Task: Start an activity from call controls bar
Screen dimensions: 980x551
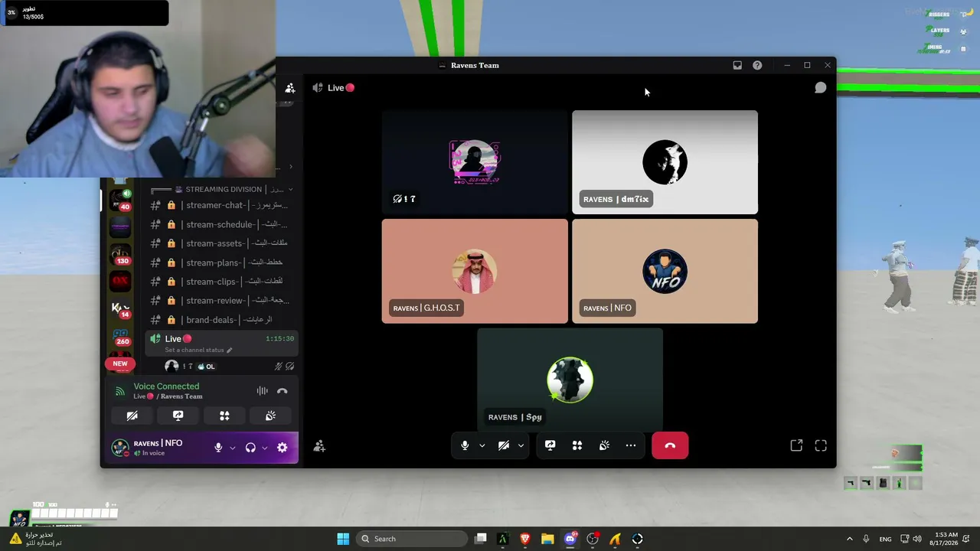Action: (x=577, y=445)
